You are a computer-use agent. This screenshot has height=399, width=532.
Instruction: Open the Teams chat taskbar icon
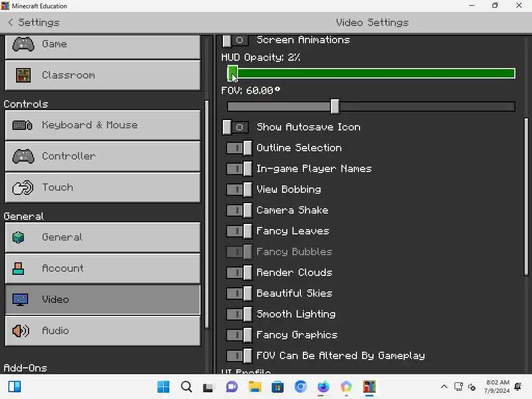tap(232, 387)
